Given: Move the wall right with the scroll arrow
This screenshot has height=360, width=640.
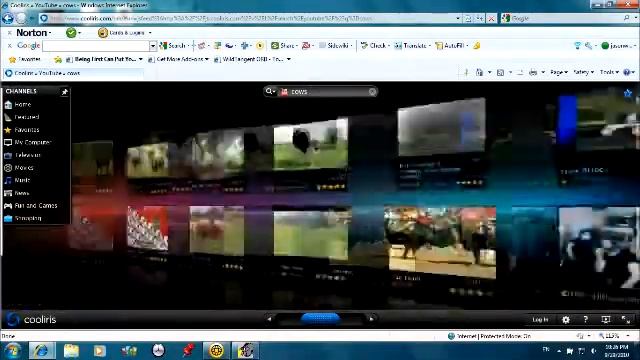Looking at the screenshot, I should click(x=371, y=319).
